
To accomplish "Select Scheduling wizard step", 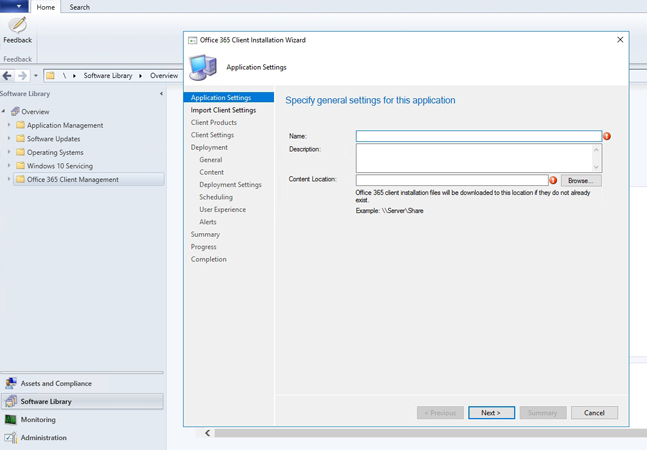I will pyautogui.click(x=216, y=197).
